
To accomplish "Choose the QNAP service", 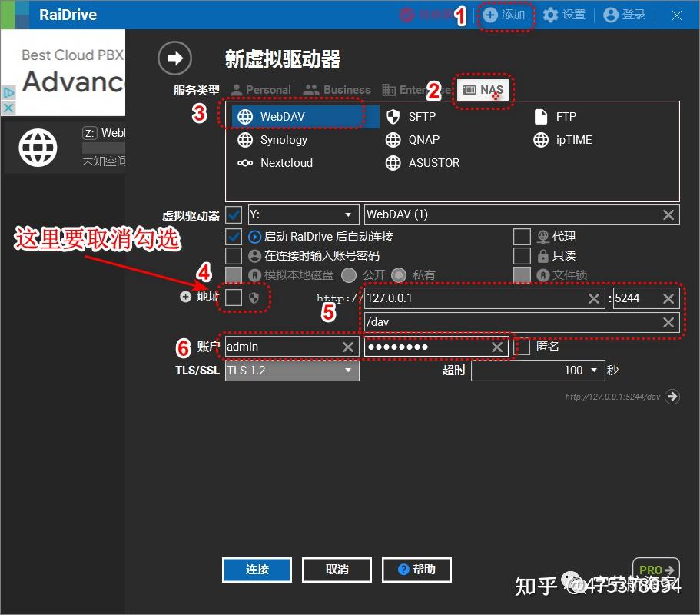I will (x=419, y=140).
